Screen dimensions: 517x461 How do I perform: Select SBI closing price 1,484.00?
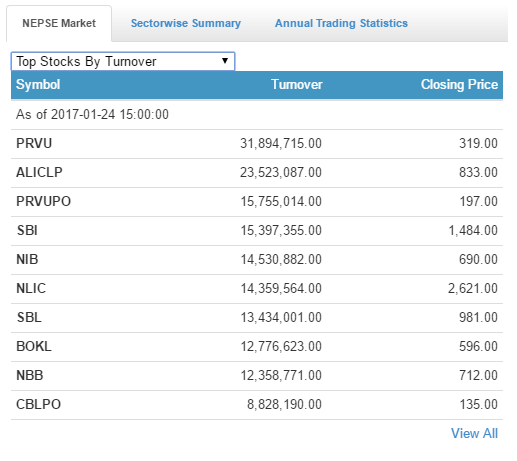click(x=473, y=230)
